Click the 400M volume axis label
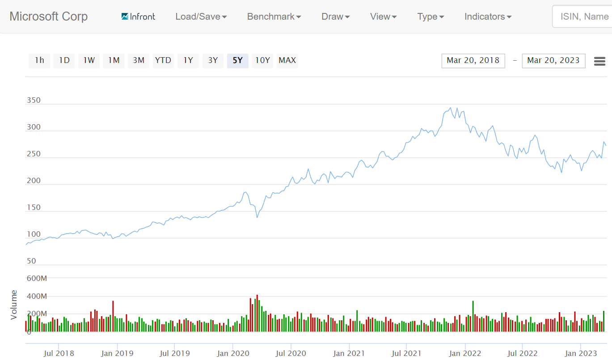The width and height of the screenshot is (612, 364). (37, 296)
